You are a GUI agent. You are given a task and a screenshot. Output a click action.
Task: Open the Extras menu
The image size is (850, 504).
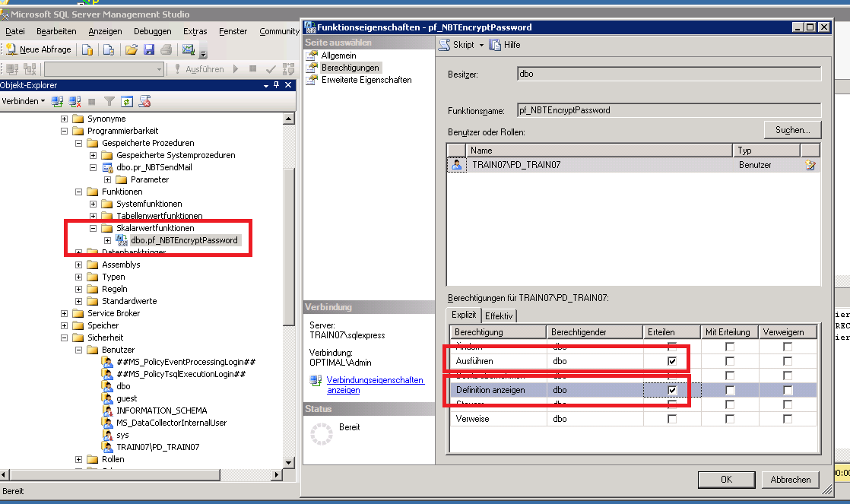pos(195,31)
